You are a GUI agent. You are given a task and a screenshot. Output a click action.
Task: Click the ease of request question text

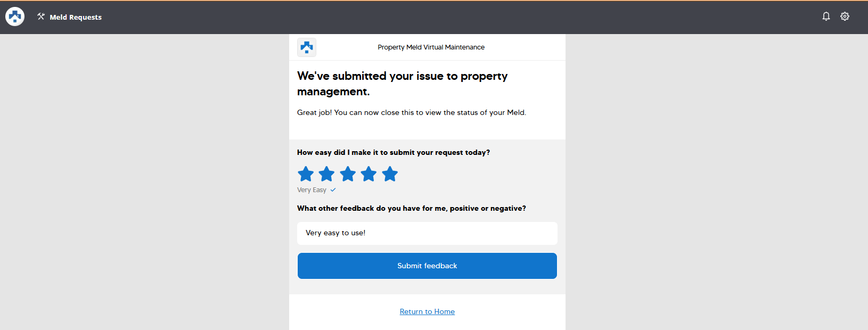394,152
